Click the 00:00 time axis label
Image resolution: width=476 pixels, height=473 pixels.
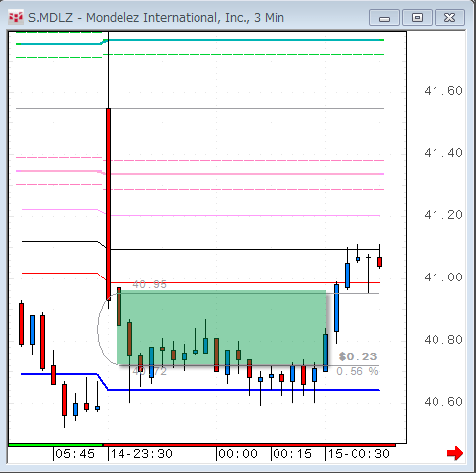click(x=238, y=454)
